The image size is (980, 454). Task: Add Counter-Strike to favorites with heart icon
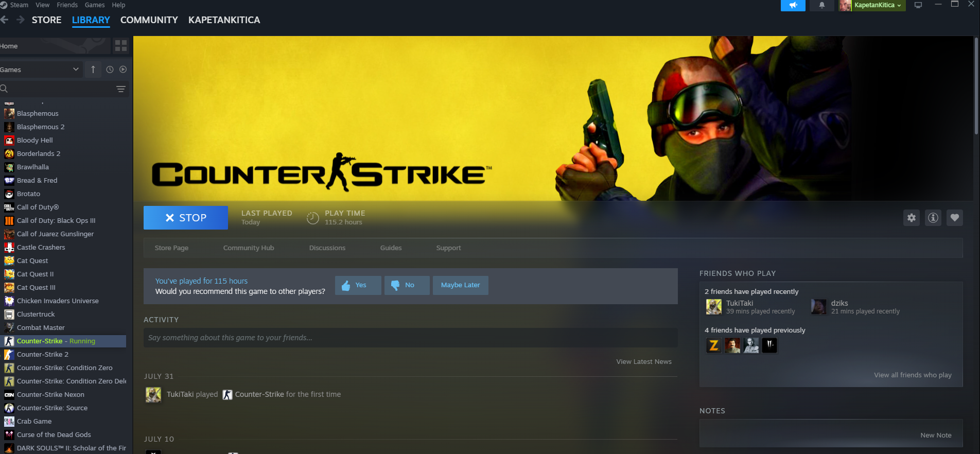tap(955, 218)
